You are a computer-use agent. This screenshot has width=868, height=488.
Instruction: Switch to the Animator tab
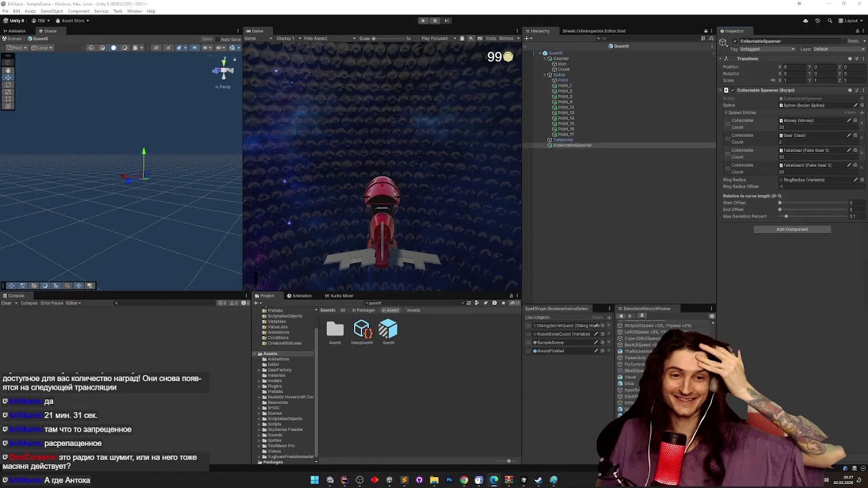click(15, 31)
